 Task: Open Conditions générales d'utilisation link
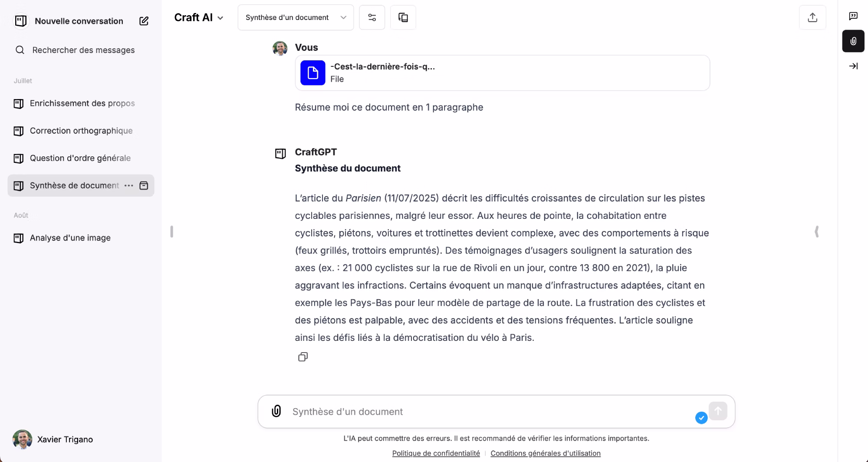(546, 453)
